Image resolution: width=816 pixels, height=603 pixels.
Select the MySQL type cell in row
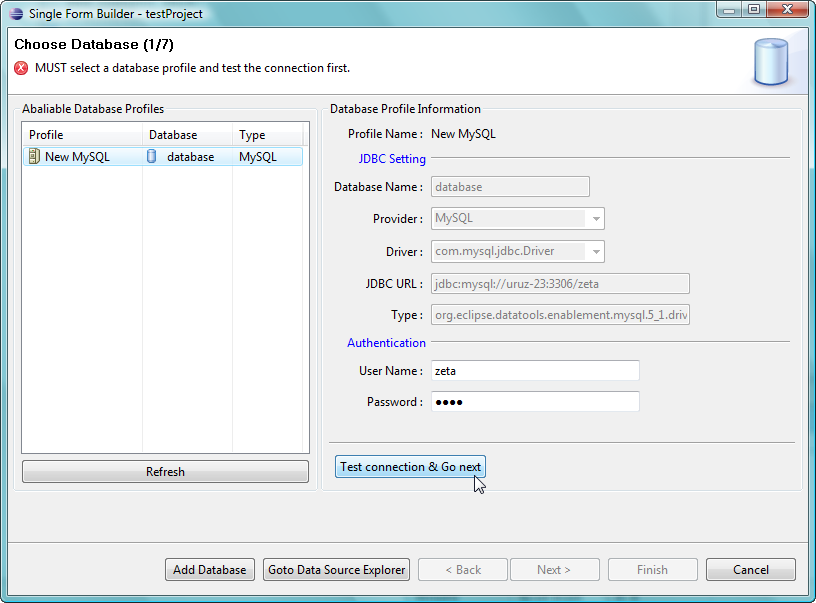[266, 157]
